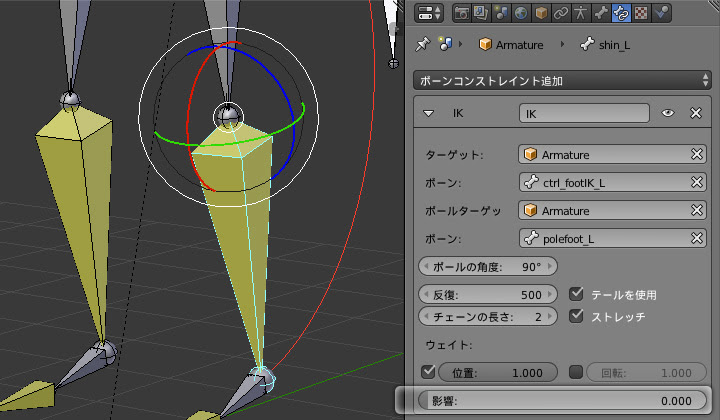Open the Armature data figure tab

click(x=580, y=13)
